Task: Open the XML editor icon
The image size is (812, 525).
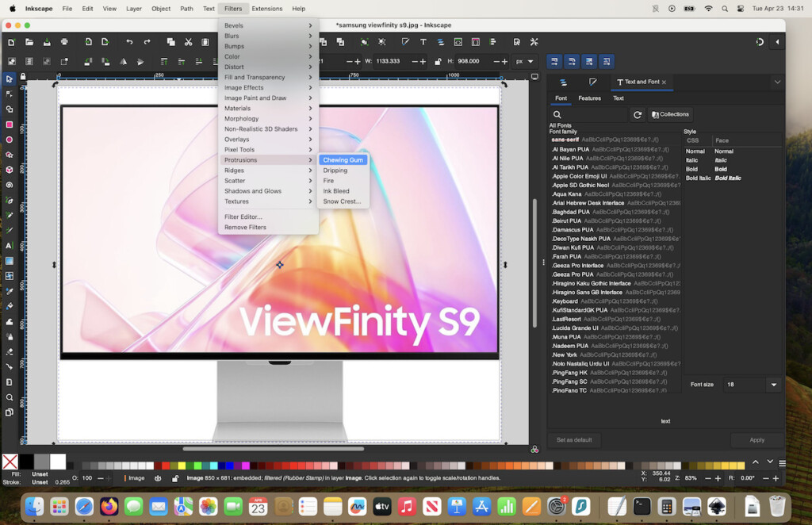Action: pyautogui.click(x=458, y=42)
